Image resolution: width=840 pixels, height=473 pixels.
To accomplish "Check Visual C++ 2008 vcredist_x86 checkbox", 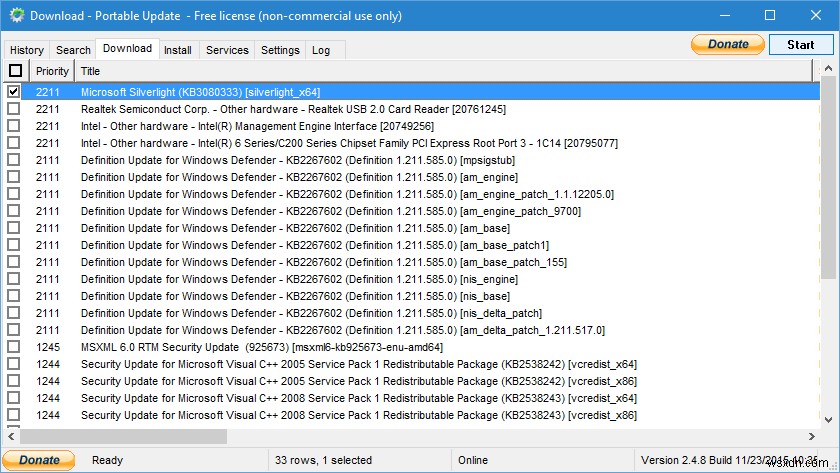I will click(13, 415).
